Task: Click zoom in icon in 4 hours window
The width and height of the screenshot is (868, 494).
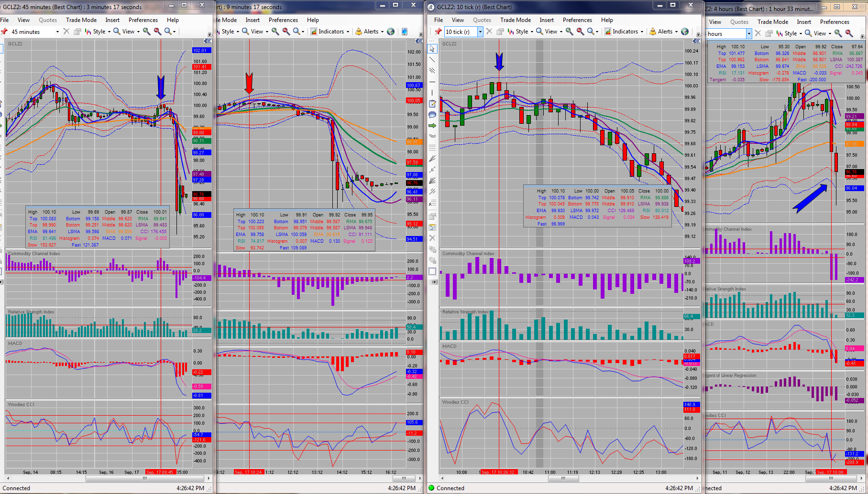Action: click(x=838, y=33)
